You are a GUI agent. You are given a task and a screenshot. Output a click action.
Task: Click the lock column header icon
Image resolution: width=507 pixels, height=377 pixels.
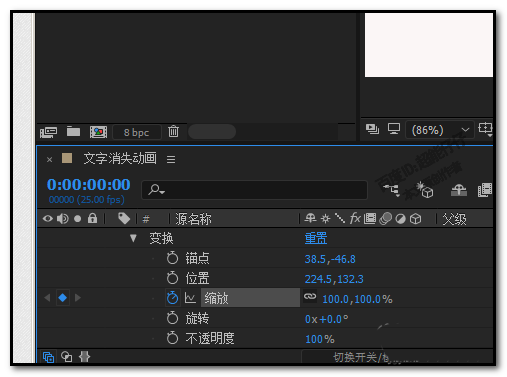click(92, 218)
